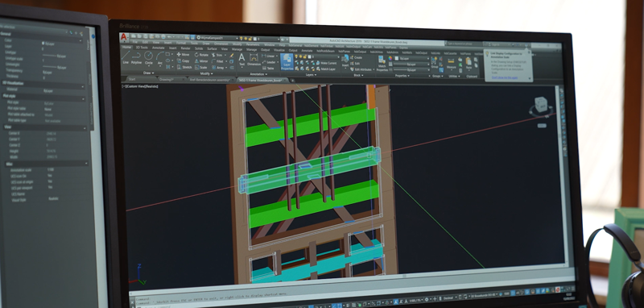Click 'Don't show me this again' link

click(x=505, y=77)
